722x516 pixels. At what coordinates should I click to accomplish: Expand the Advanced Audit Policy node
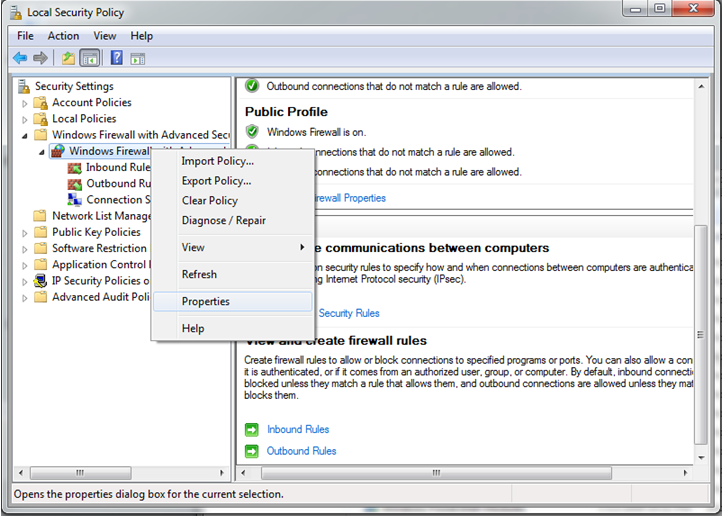pos(25,298)
